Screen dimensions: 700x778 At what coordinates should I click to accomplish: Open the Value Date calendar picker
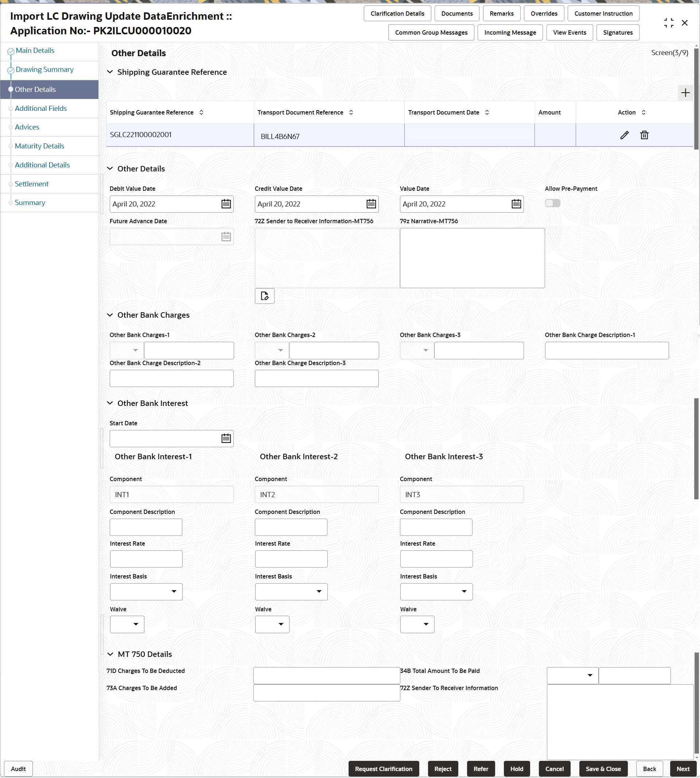[x=516, y=204]
